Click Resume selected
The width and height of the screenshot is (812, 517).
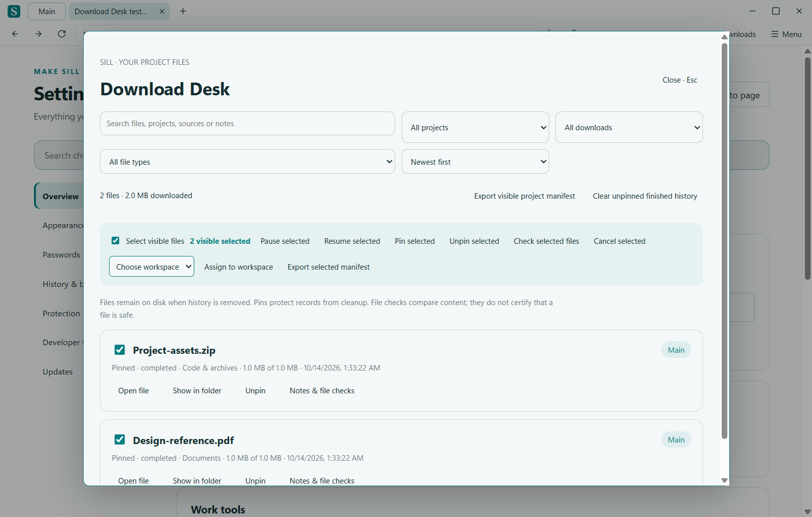click(352, 241)
